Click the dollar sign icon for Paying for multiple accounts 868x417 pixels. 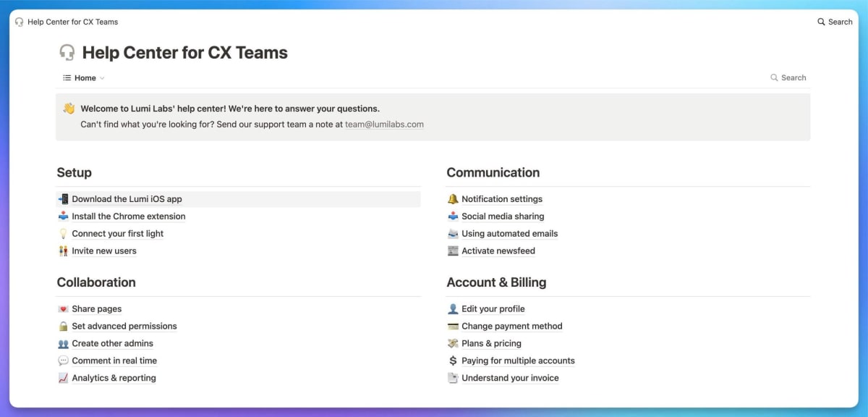(453, 361)
